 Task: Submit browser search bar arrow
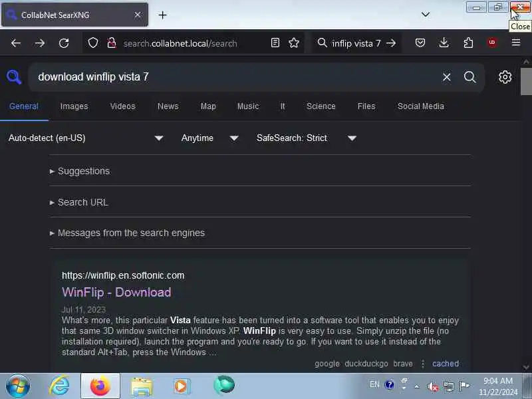coord(391,43)
